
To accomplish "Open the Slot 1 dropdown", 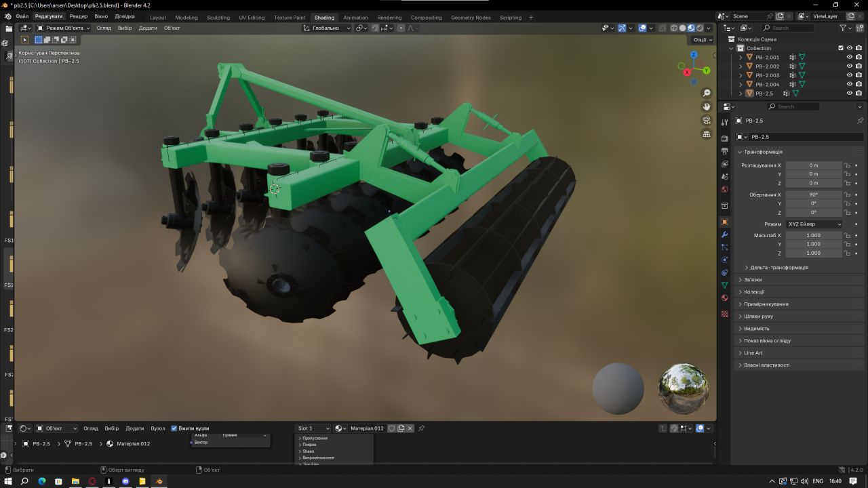I will [313, 428].
